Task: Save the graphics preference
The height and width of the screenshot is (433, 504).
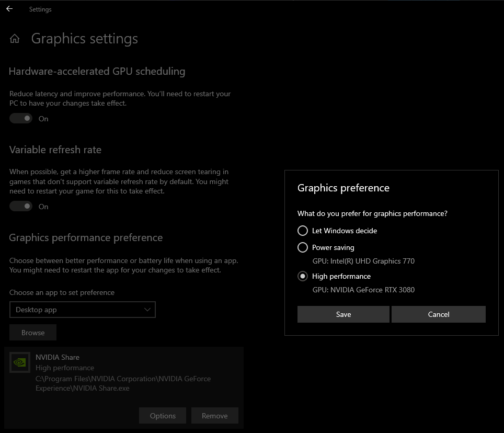Action: (343, 314)
